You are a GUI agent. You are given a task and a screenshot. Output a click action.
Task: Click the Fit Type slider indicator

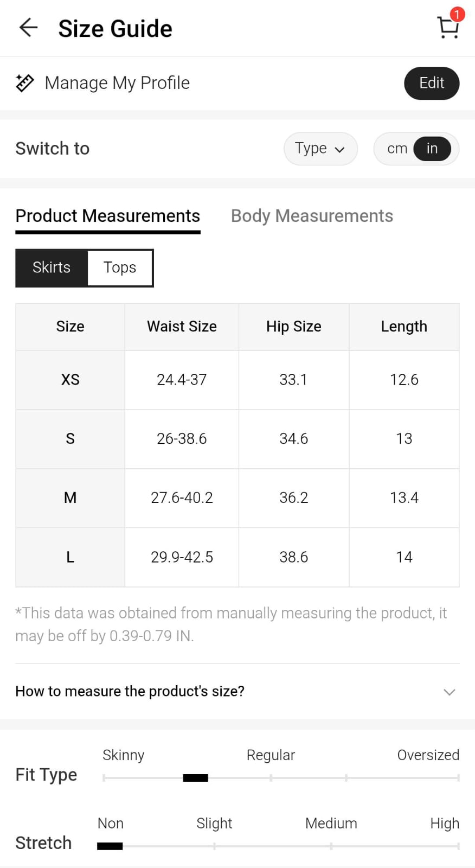pos(195,778)
